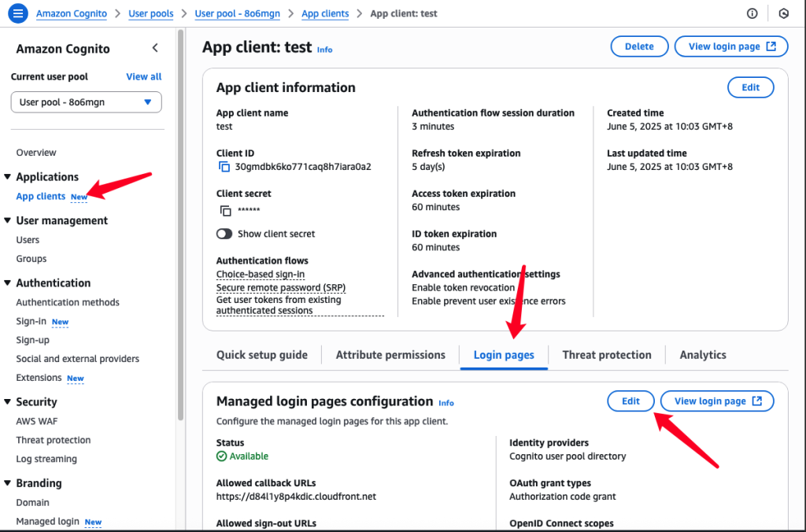Open the hexagon settings icon in header
This screenshot has width=806, height=532.
point(784,13)
